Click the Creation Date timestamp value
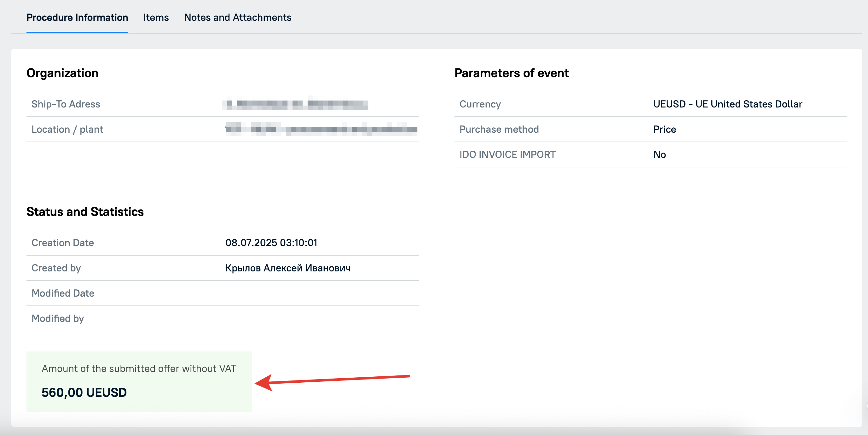This screenshot has width=868, height=435. [x=271, y=243]
